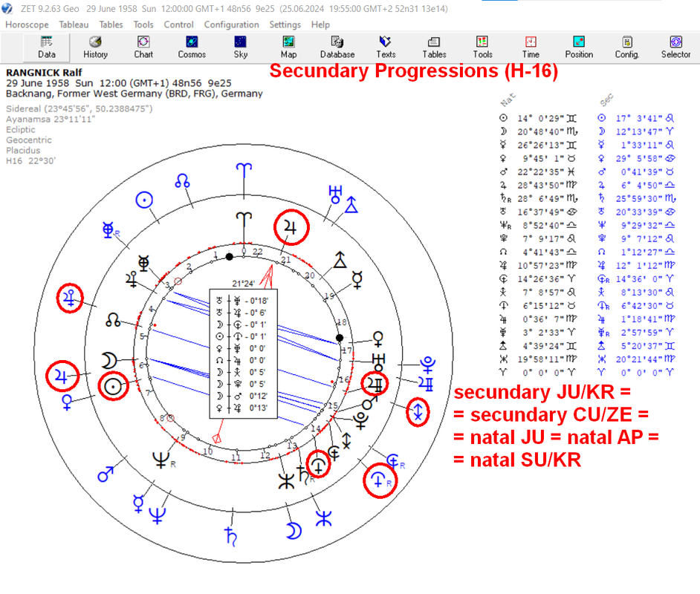700x594 pixels.
Task: Click natal Moon position 20°48'40"
Action: pyautogui.click(x=541, y=131)
